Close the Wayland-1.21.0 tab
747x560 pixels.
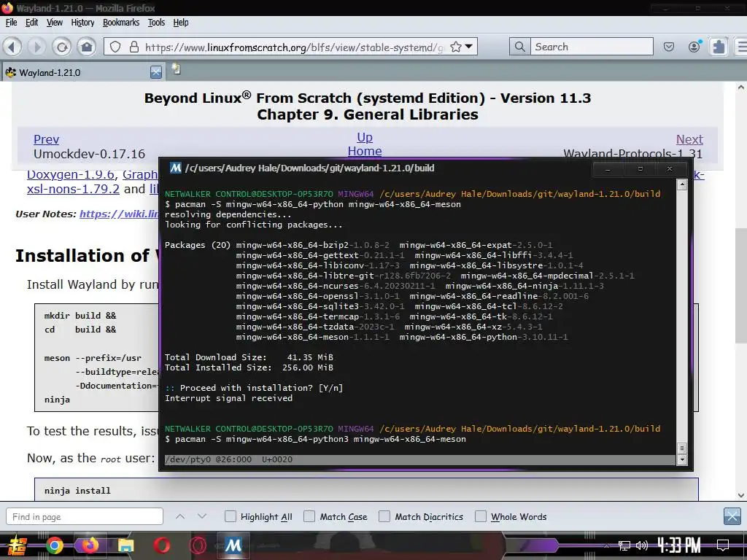(156, 72)
